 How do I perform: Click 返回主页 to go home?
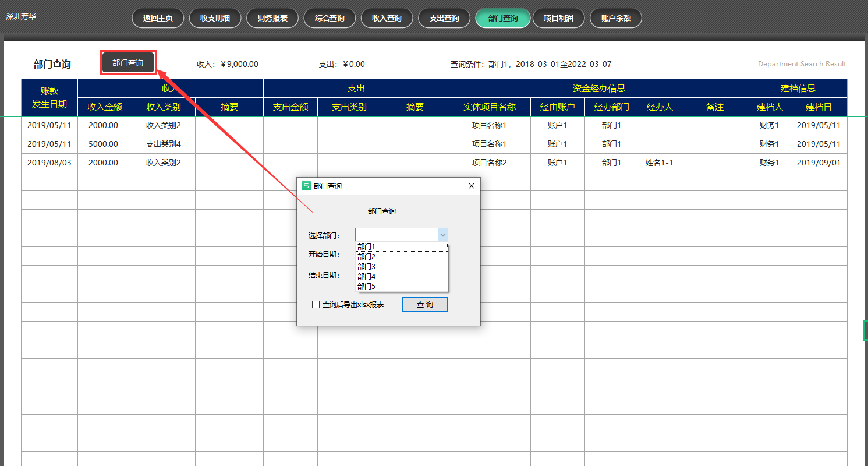[x=157, y=18]
